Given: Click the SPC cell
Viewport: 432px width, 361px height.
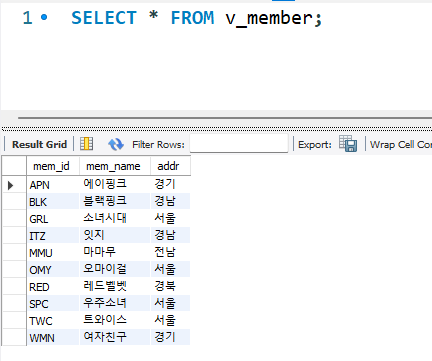Looking at the screenshot, I should [x=53, y=304].
